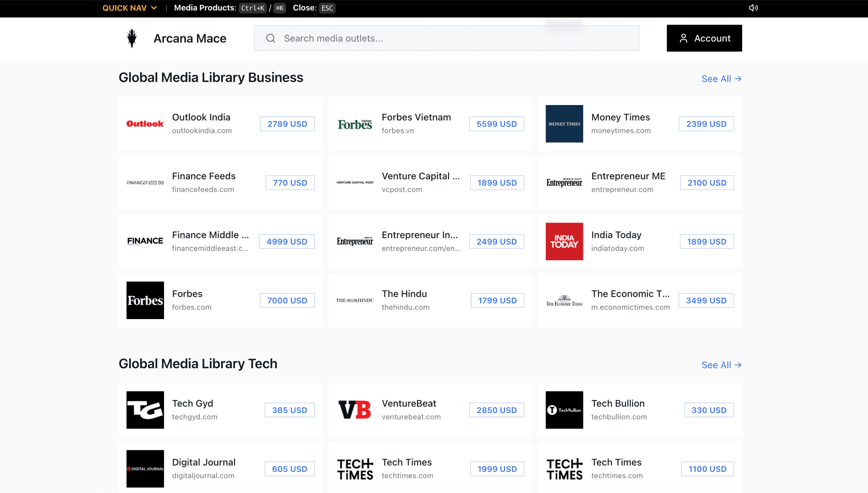The width and height of the screenshot is (868, 493).
Task: Select the 385 USD price button
Action: [x=290, y=410]
